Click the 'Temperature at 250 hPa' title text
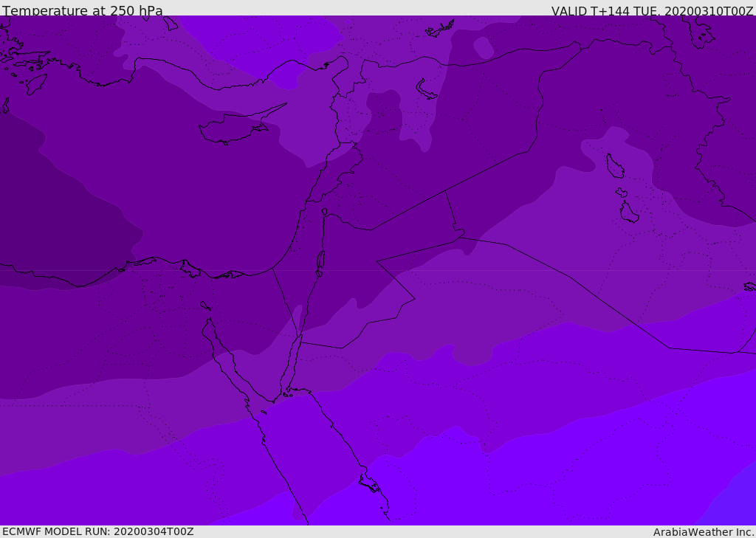The image size is (756, 538). point(83,10)
